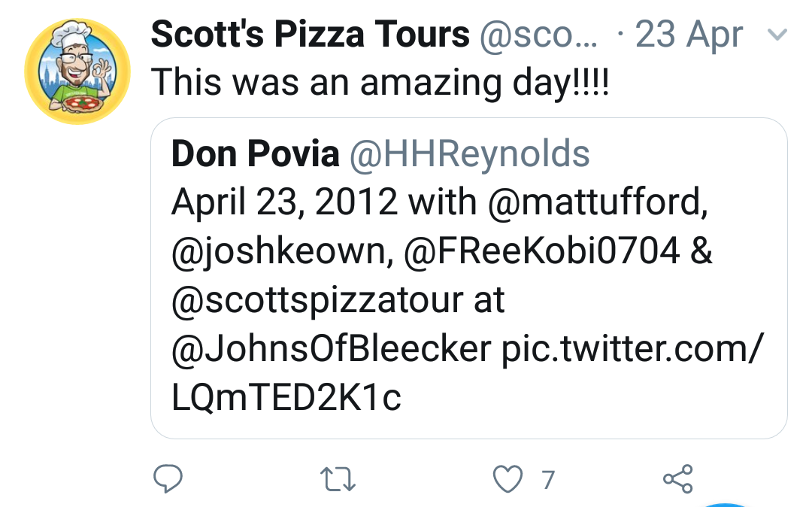Tap the share icon below the tweet
Screen dimensions: 812x507
pyautogui.click(x=677, y=478)
